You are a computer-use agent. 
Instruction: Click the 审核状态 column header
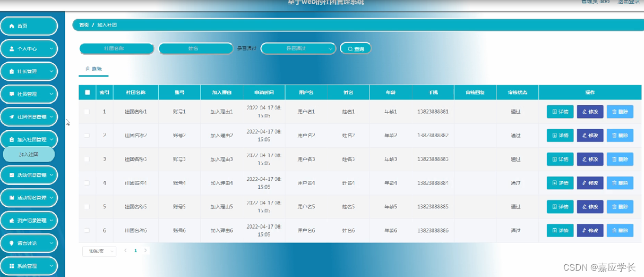[518, 93]
